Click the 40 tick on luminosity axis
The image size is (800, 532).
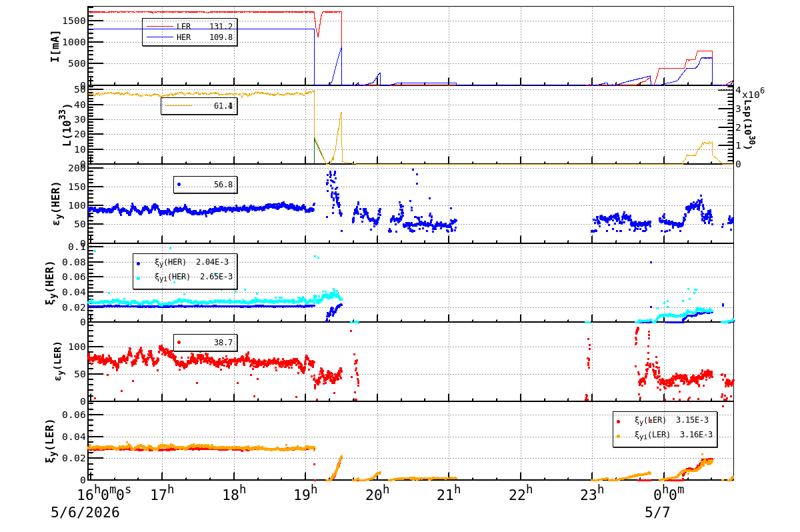(80, 105)
